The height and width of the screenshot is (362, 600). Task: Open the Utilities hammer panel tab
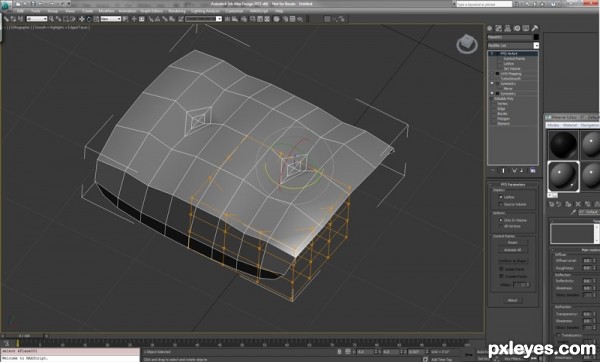click(535, 28)
